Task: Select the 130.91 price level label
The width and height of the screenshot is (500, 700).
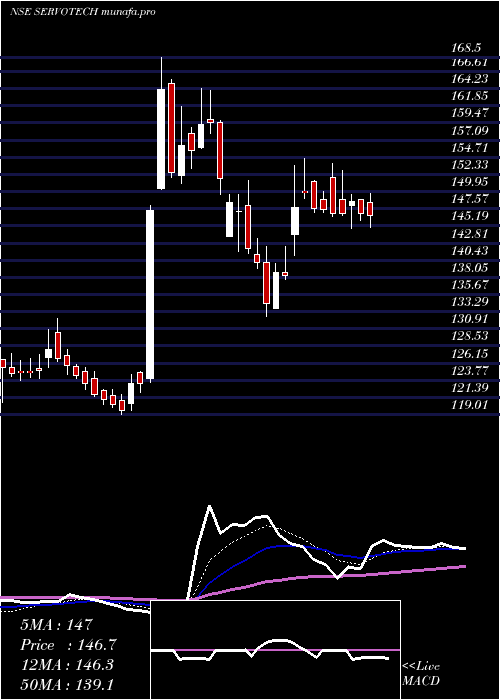Action: [x=470, y=319]
